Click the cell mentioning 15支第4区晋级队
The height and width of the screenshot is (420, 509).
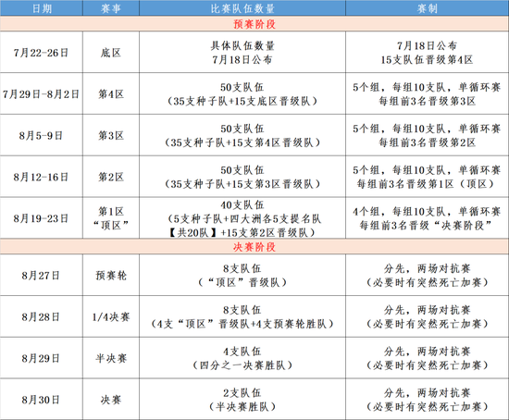click(x=242, y=135)
